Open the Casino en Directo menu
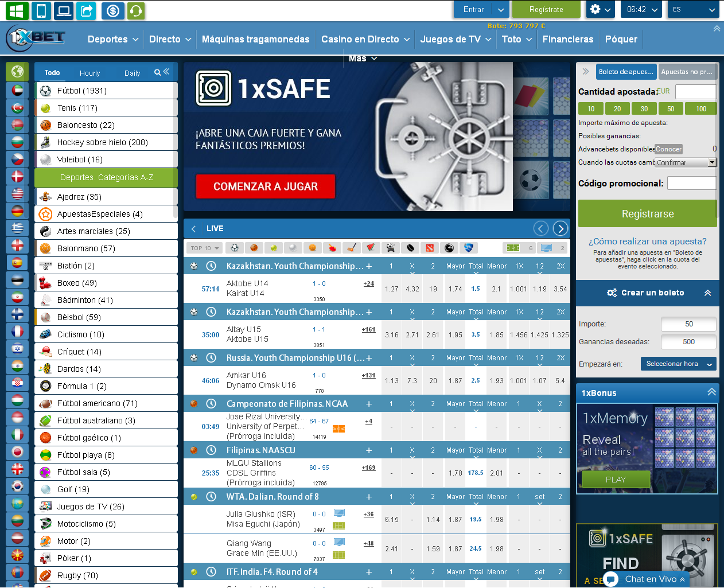This screenshot has height=588, width=724. [365, 39]
